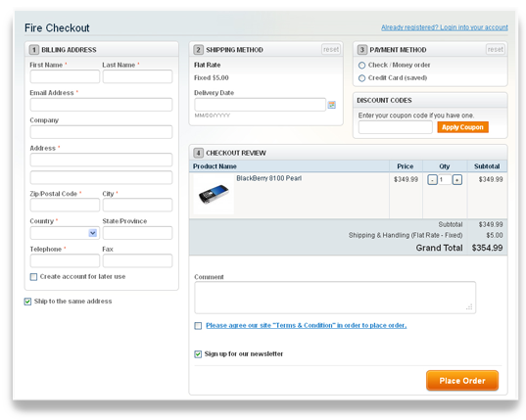
Task: Click the BlackBerry 8100 Pearl product name
Action: (x=269, y=178)
